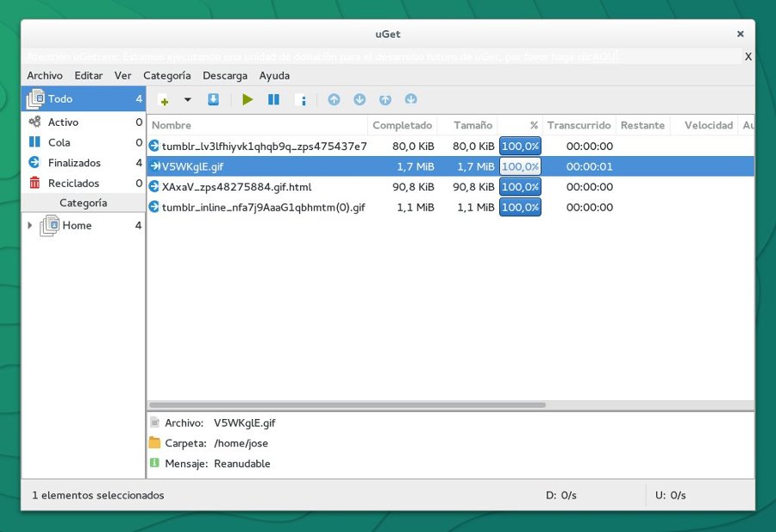This screenshot has width=776, height=532.
Task: Open download properties toolbar icon
Action: coord(300,100)
